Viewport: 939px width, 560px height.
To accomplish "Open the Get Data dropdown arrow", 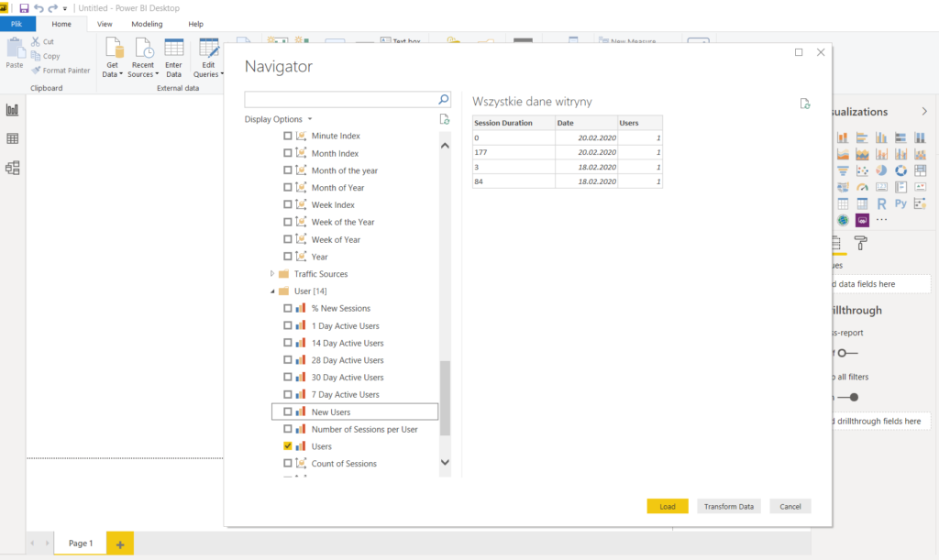I will click(121, 74).
